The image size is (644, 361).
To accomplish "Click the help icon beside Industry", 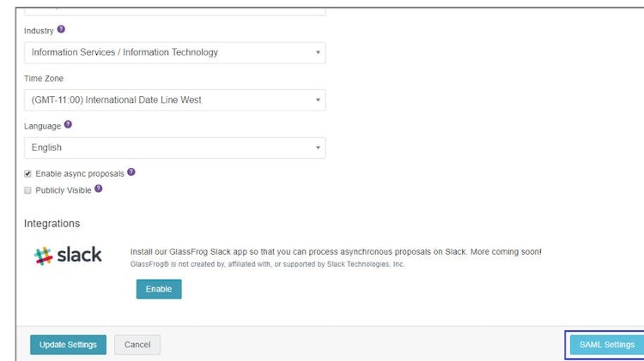I will point(61,30).
